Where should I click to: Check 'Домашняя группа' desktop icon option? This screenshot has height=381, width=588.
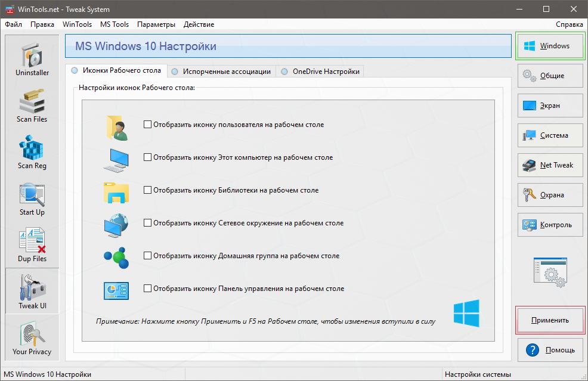pyautogui.click(x=148, y=256)
